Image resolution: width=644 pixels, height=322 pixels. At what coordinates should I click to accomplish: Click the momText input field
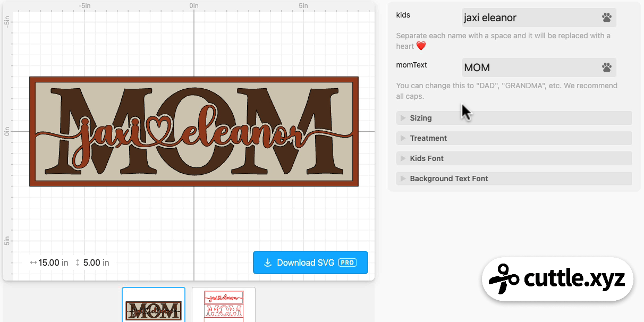click(539, 67)
